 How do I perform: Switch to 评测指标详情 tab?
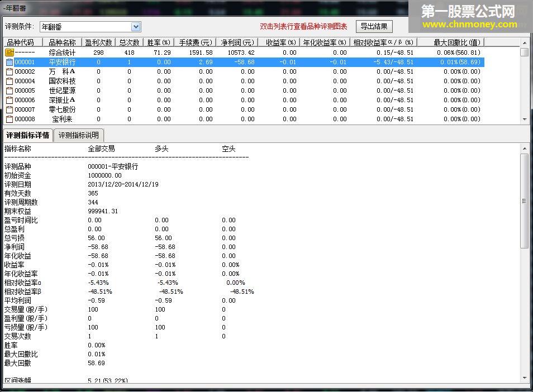[28, 135]
